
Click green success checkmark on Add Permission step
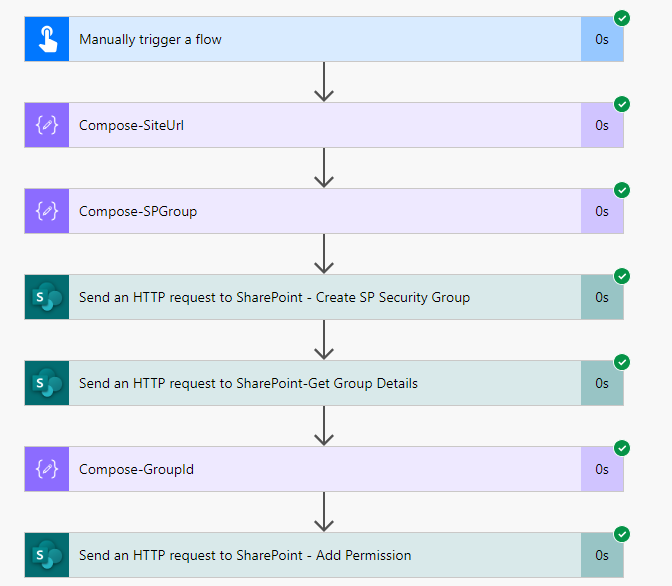coord(621,534)
